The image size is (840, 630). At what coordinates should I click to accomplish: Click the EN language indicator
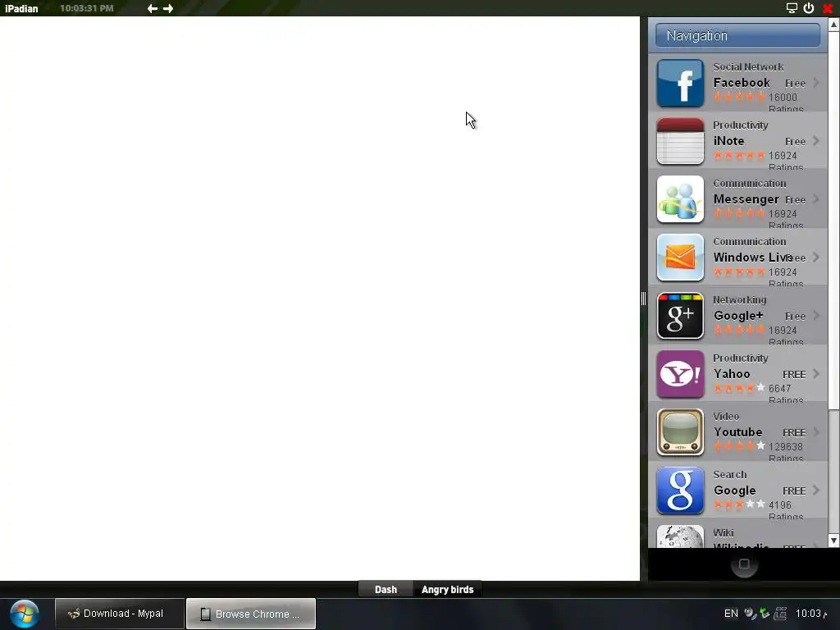tap(731, 614)
